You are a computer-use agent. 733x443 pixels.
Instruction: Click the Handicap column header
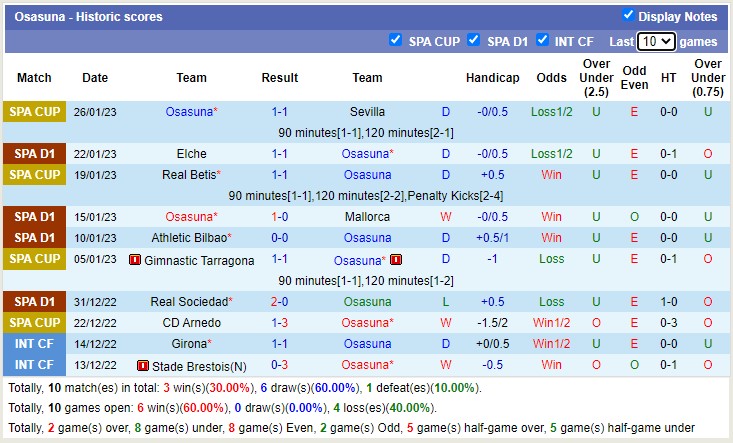coord(492,78)
